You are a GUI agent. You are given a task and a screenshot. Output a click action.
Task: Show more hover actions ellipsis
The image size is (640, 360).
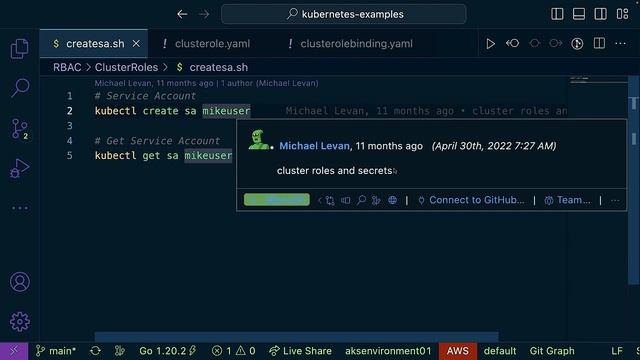(615, 200)
